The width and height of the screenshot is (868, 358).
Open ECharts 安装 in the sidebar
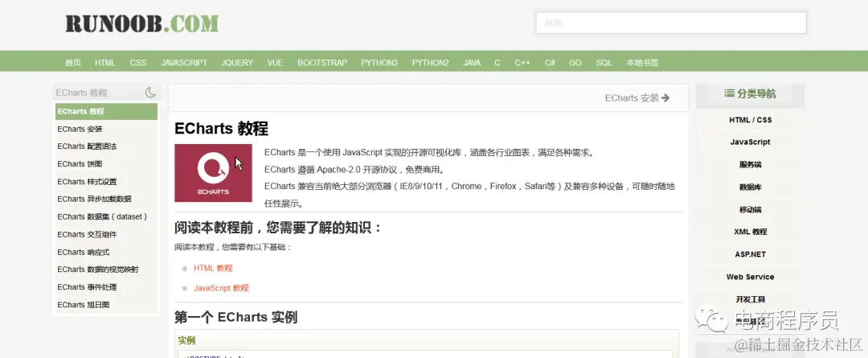(x=80, y=130)
